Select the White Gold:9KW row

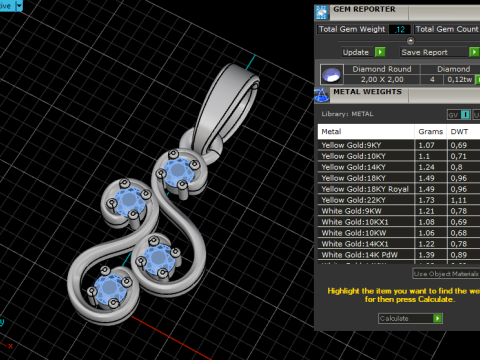click(399, 211)
